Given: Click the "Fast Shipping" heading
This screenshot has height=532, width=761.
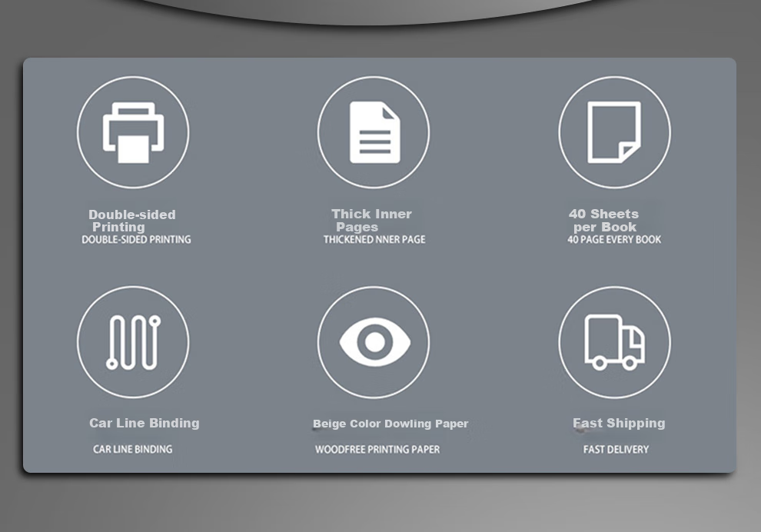Looking at the screenshot, I should coord(619,424).
